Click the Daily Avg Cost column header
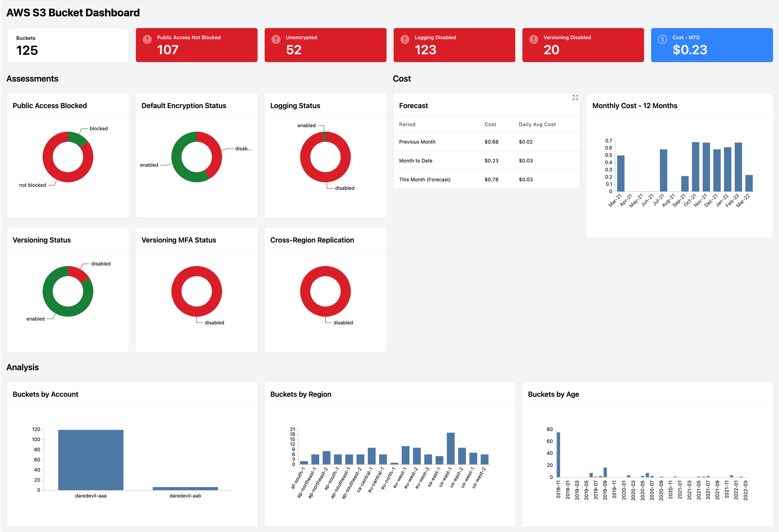779x532 pixels. [537, 124]
